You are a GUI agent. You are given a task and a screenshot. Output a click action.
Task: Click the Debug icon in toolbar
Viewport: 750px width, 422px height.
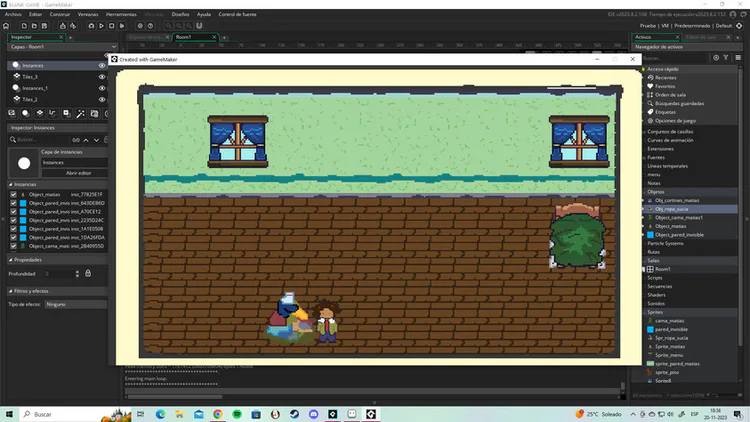(x=91, y=26)
